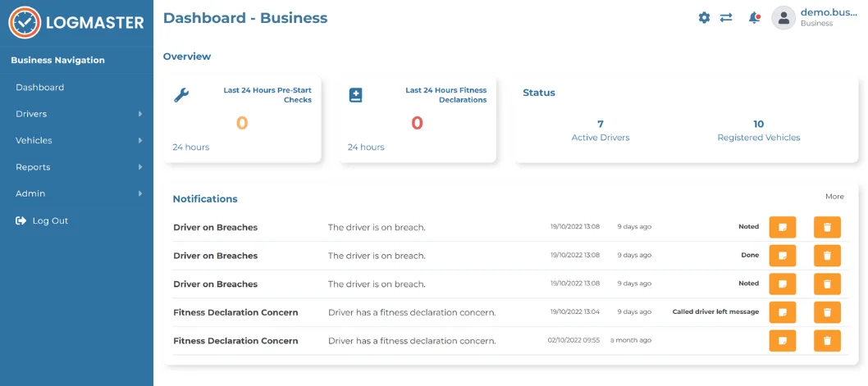Viewport: 868px width, 386px height.
Task: Click the Registered Vehicles count 10
Action: coord(758,124)
